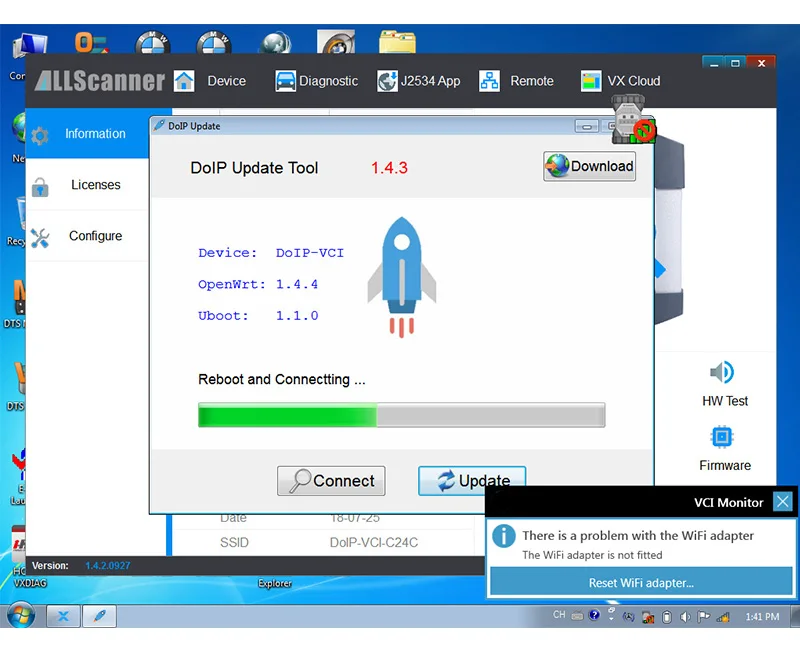Click the Firmware chip icon
The width and height of the screenshot is (800, 650).
pos(722,437)
